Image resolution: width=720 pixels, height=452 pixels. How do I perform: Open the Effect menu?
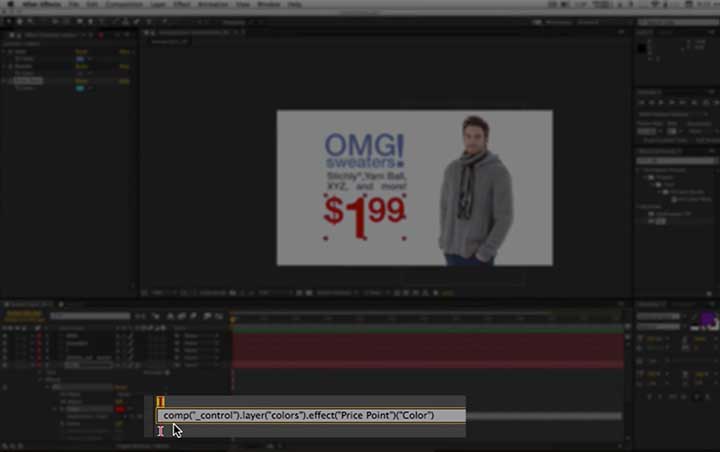(x=182, y=4)
